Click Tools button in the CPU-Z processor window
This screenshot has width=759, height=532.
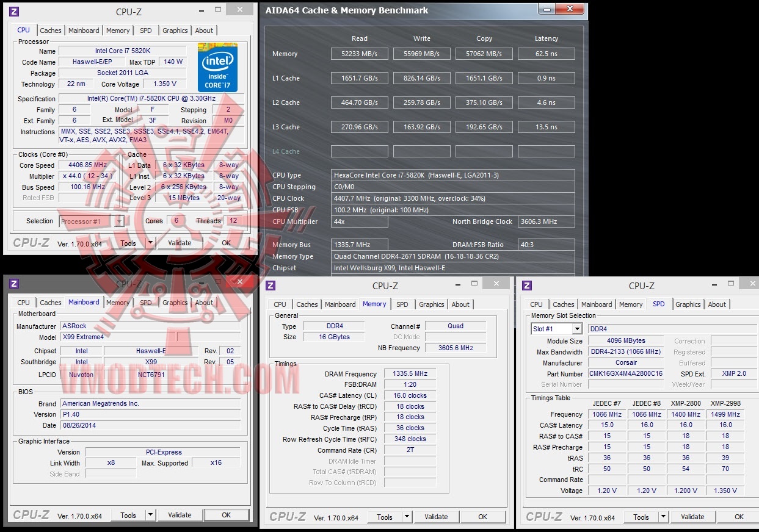coord(128,243)
